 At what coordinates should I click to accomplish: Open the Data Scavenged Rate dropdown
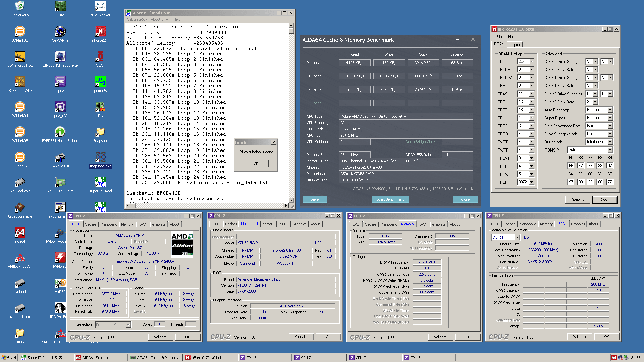point(610,126)
